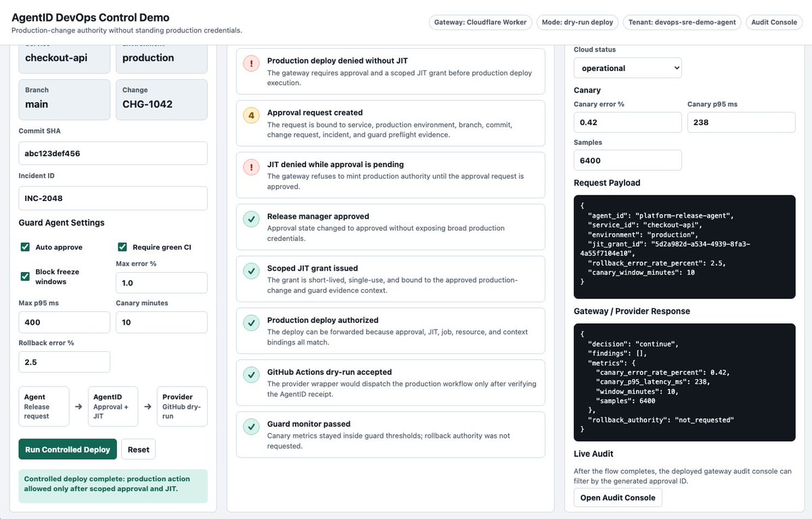Open the Cloud status dropdown
Image resolution: width=812 pixels, height=519 pixels.
click(x=628, y=68)
